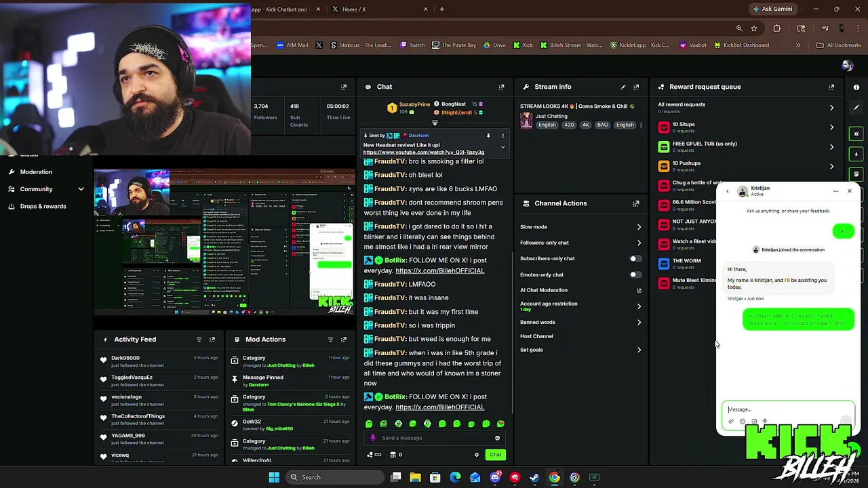868x488 pixels.
Task: Pop out the Reward request queue panel
Action: click(831, 87)
